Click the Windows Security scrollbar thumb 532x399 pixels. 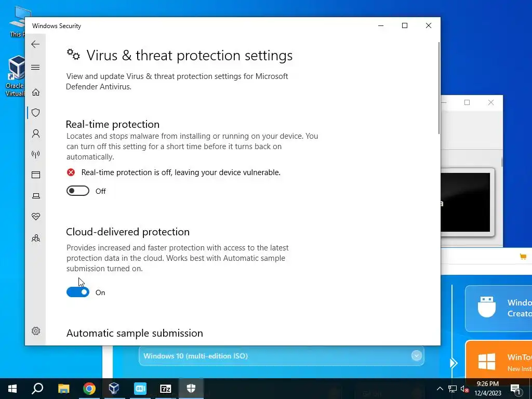click(x=439, y=88)
